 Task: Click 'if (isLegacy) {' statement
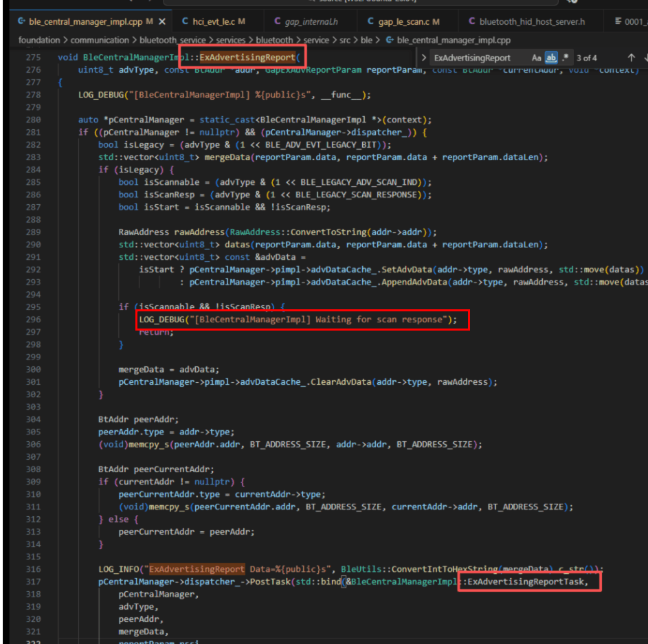coord(136,170)
